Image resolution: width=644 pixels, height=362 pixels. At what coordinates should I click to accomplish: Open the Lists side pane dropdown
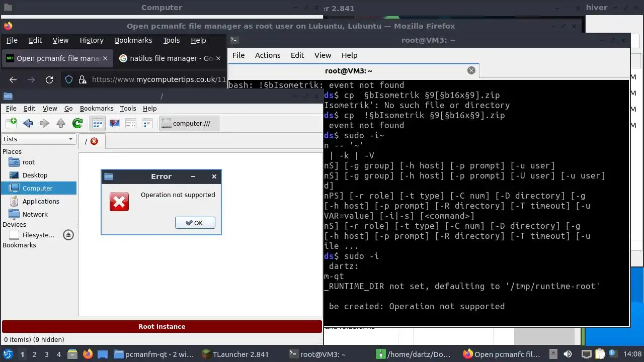click(x=38, y=139)
